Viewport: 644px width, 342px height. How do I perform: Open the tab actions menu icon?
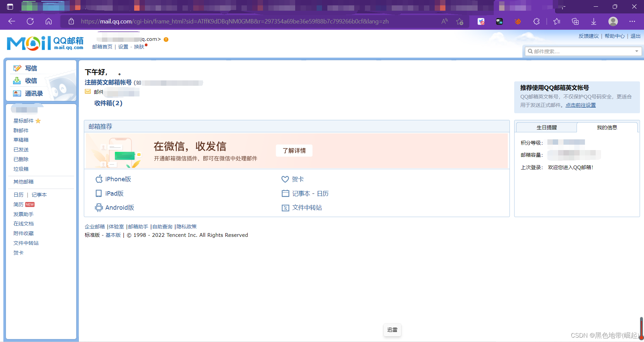pyautogui.click(x=10, y=7)
